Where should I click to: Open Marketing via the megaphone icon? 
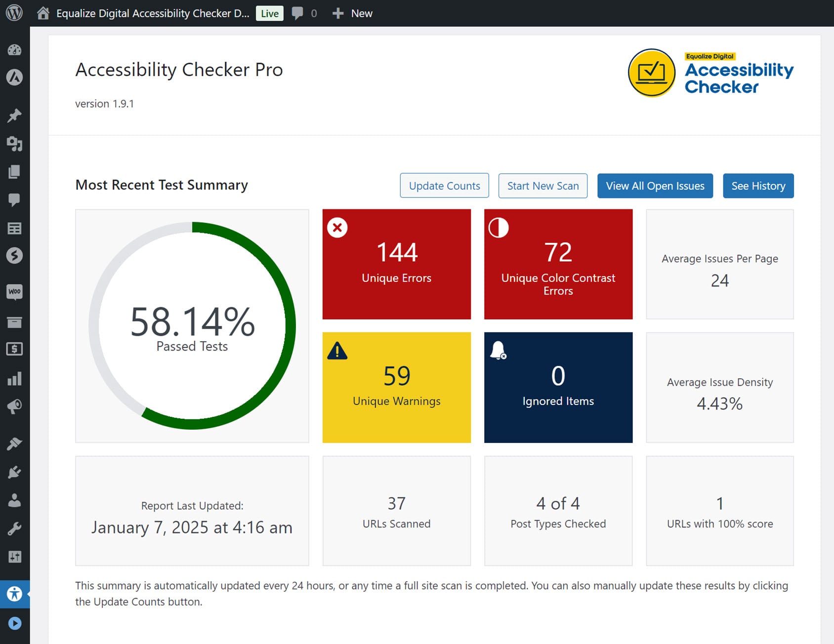(14, 406)
